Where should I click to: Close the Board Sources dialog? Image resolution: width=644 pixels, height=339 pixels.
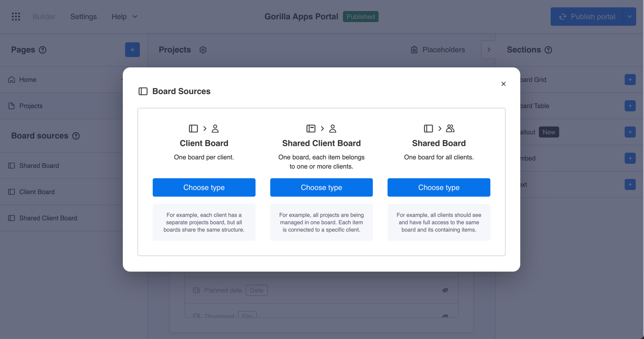click(x=503, y=84)
